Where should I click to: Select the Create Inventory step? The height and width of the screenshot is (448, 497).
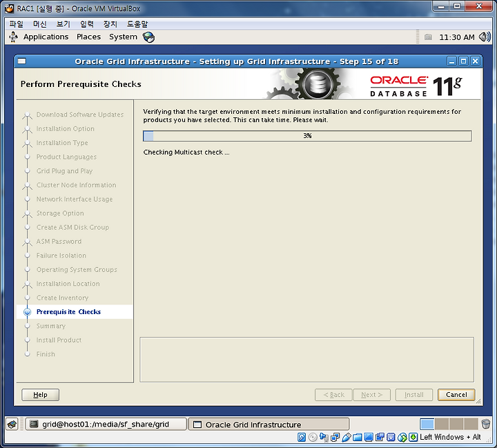62,298
